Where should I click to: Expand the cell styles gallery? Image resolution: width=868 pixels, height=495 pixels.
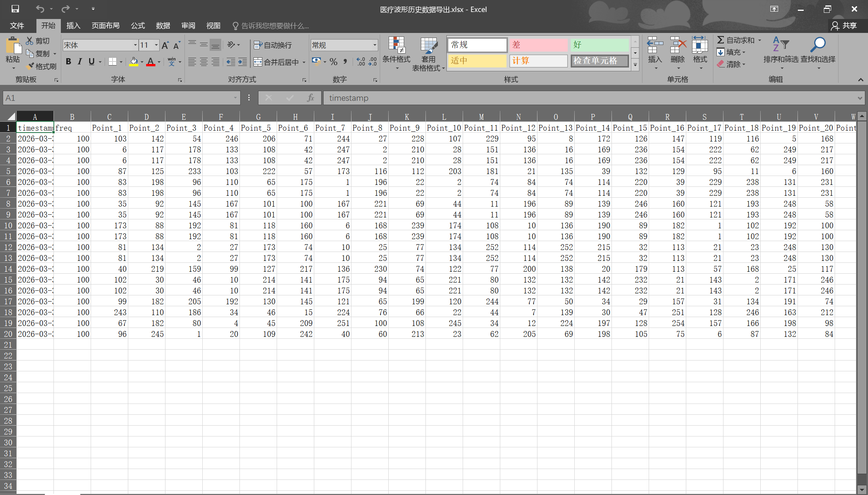(635, 65)
